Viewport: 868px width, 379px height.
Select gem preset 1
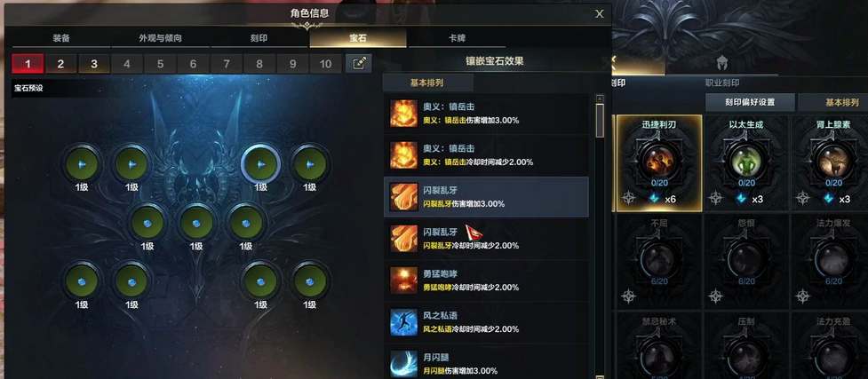pos(28,64)
